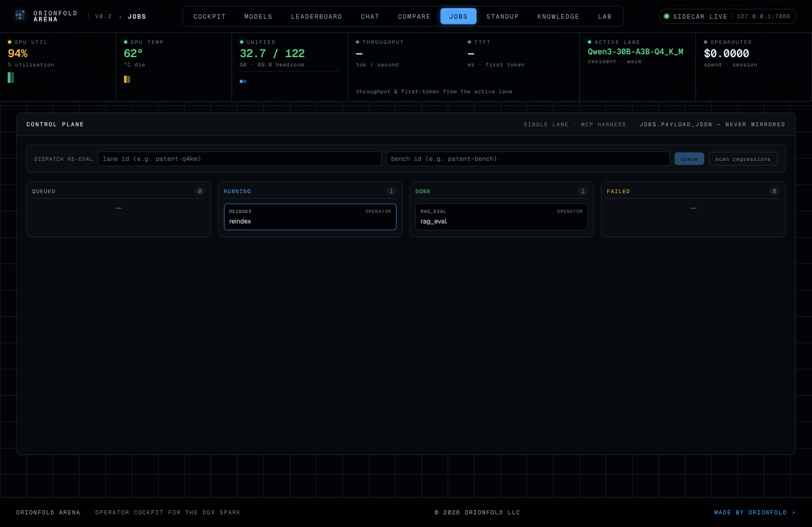Click the Sidecar Live label

[700, 16]
